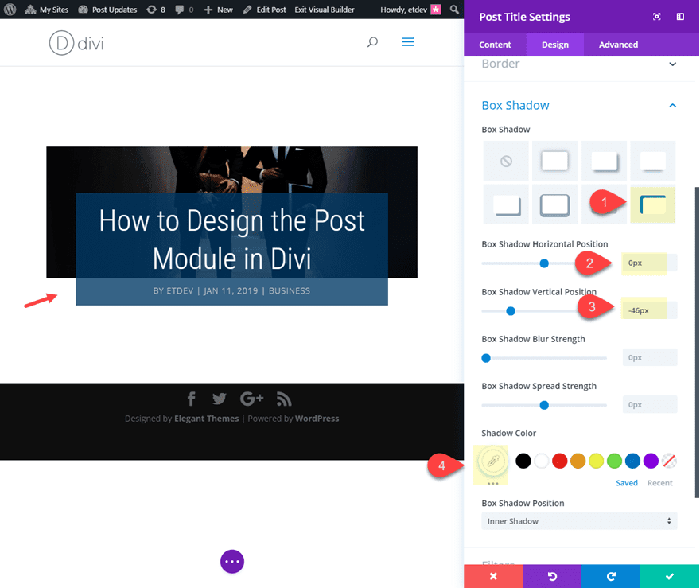Viewport: 700px width, 588px height.
Task: Select the no box shadow preset
Action: tap(507, 160)
